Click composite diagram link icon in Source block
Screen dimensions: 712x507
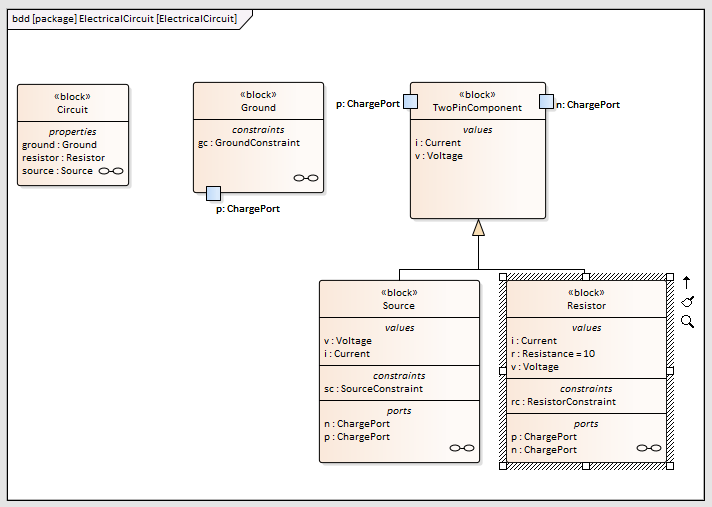(462, 448)
